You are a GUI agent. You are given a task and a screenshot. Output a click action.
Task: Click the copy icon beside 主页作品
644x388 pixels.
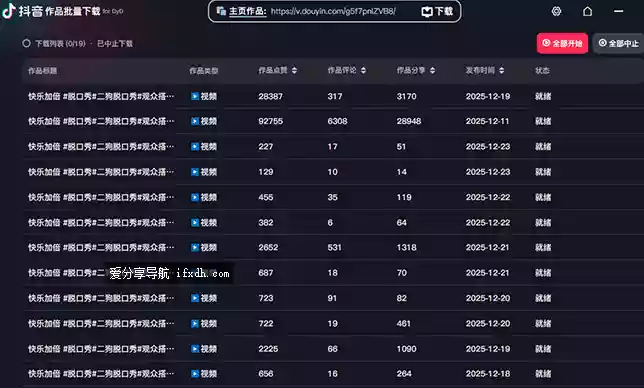(x=221, y=11)
